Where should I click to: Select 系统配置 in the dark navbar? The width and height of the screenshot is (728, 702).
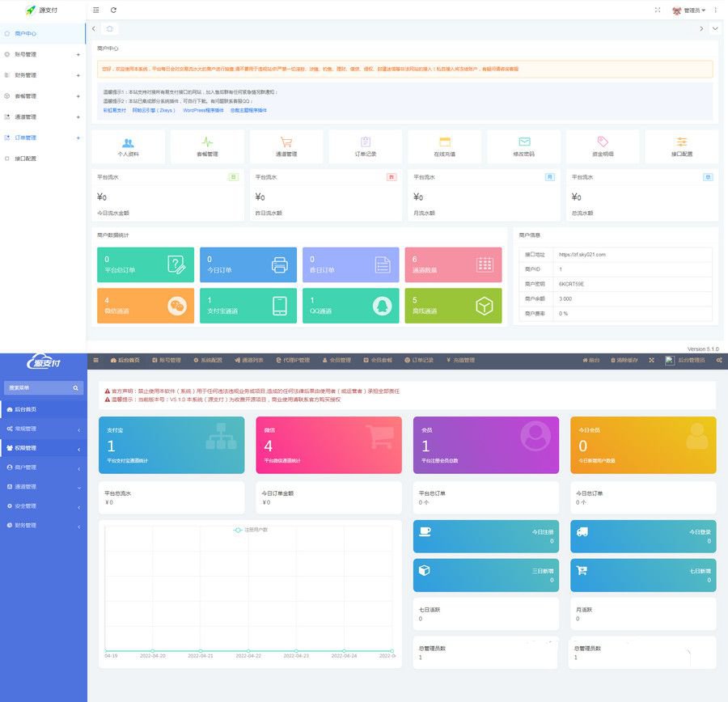click(x=208, y=360)
